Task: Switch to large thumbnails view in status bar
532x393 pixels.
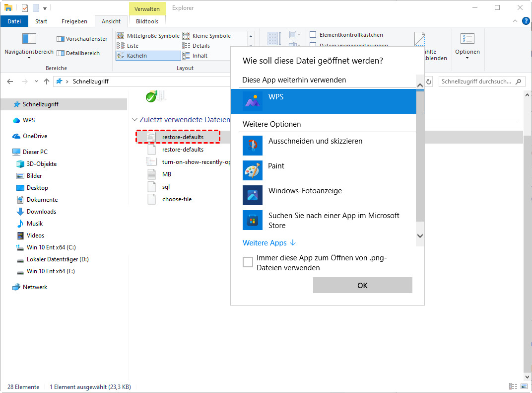Action: click(524, 387)
